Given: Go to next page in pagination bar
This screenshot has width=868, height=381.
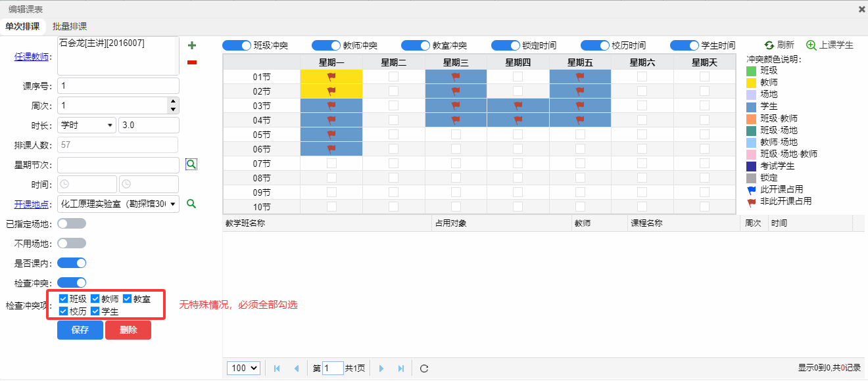Looking at the screenshot, I should pos(381,369).
